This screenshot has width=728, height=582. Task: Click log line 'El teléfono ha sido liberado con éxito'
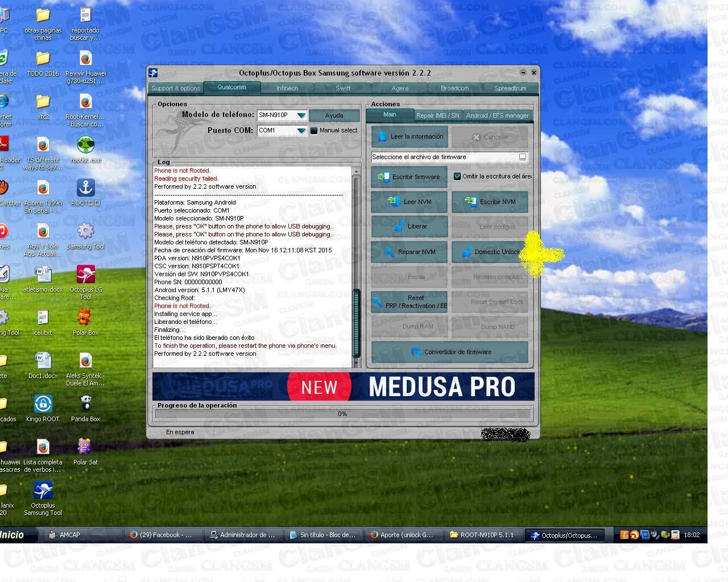point(204,338)
